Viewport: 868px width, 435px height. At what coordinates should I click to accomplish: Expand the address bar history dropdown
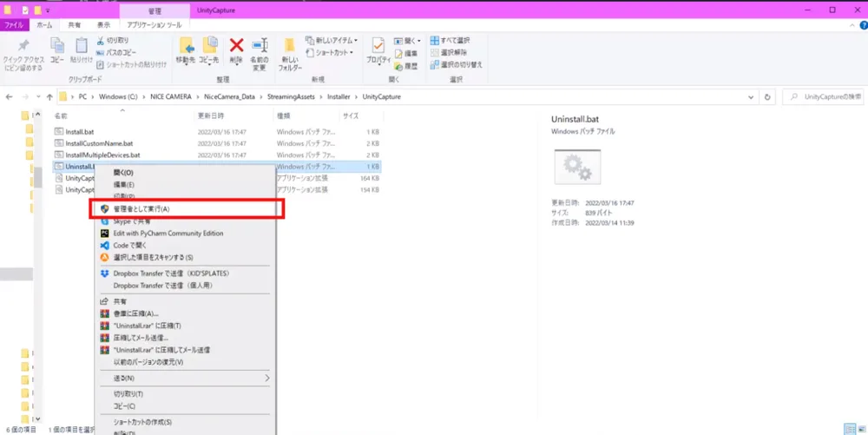[x=751, y=97]
